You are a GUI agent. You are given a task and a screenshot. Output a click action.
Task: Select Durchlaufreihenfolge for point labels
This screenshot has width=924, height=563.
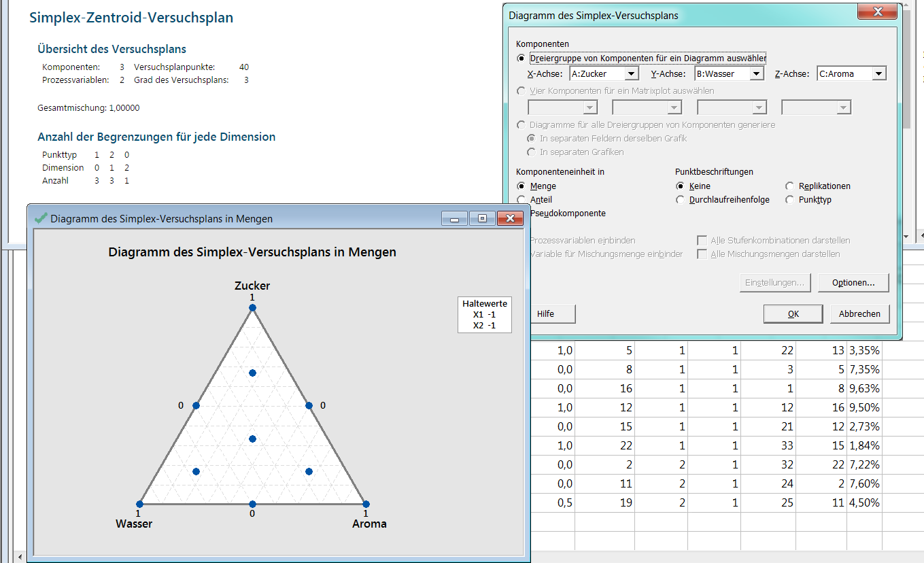coord(681,200)
